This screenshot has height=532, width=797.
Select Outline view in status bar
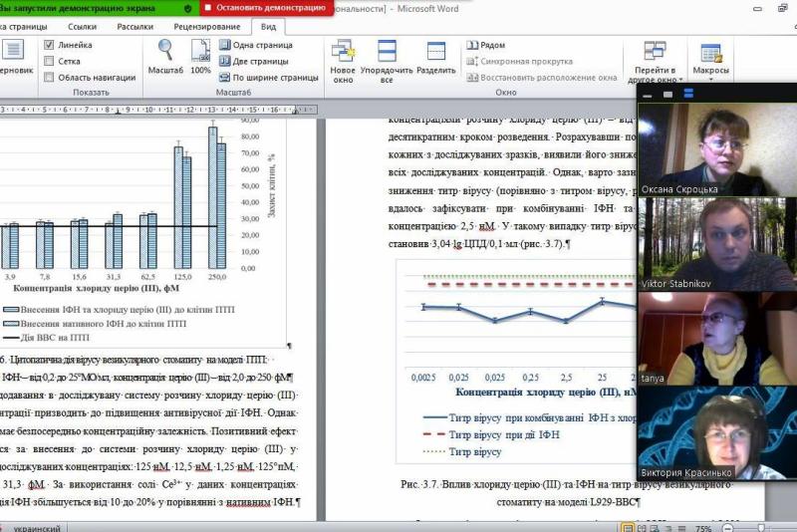click(x=668, y=528)
